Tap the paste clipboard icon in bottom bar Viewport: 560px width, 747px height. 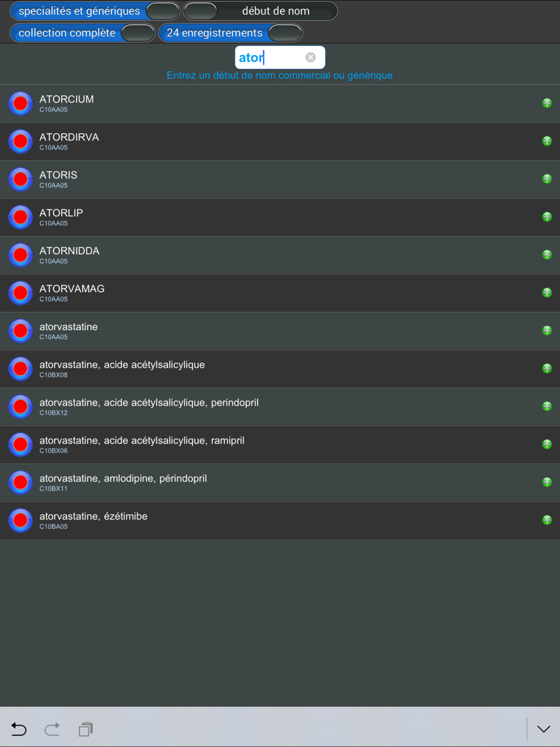point(86,729)
